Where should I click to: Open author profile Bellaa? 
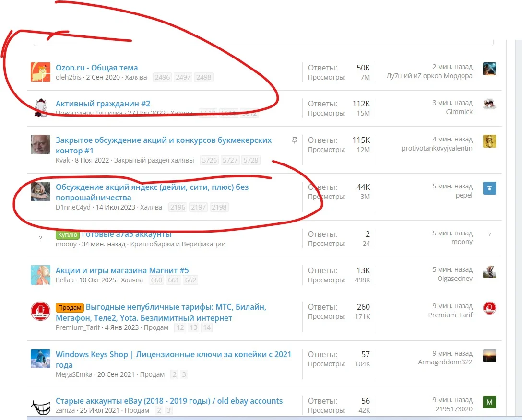tap(65, 280)
